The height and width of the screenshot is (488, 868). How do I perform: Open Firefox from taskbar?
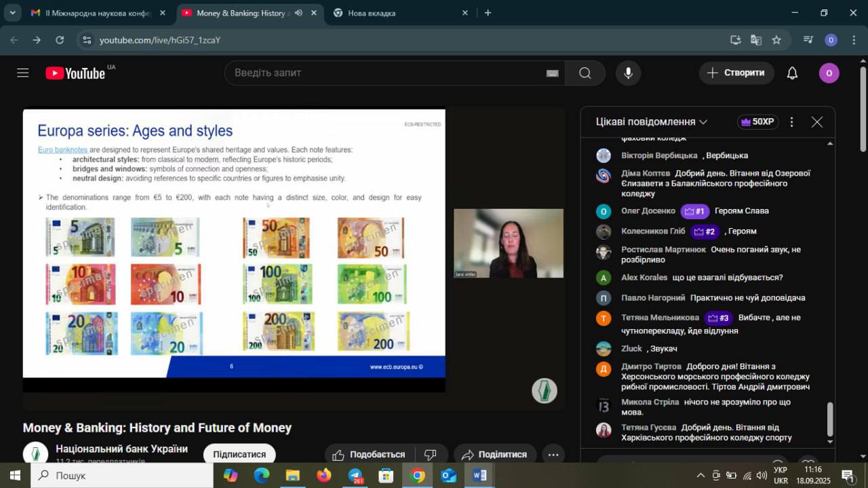coord(324,475)
